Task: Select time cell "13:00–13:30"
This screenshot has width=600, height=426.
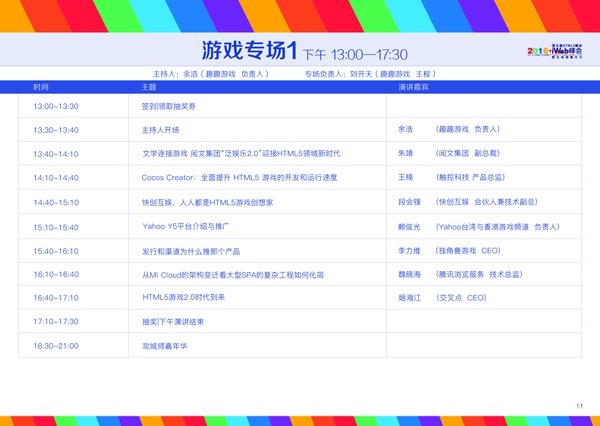Action: 56,106
